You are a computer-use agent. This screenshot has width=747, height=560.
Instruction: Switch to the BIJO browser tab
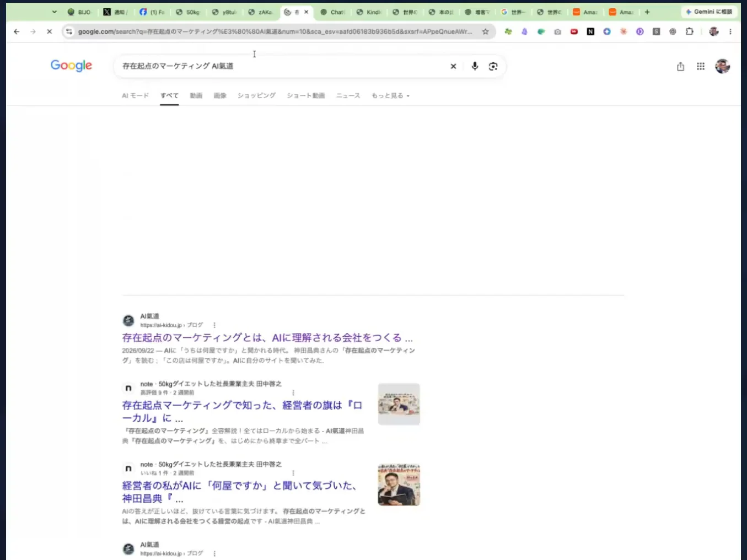click(79, 12)
